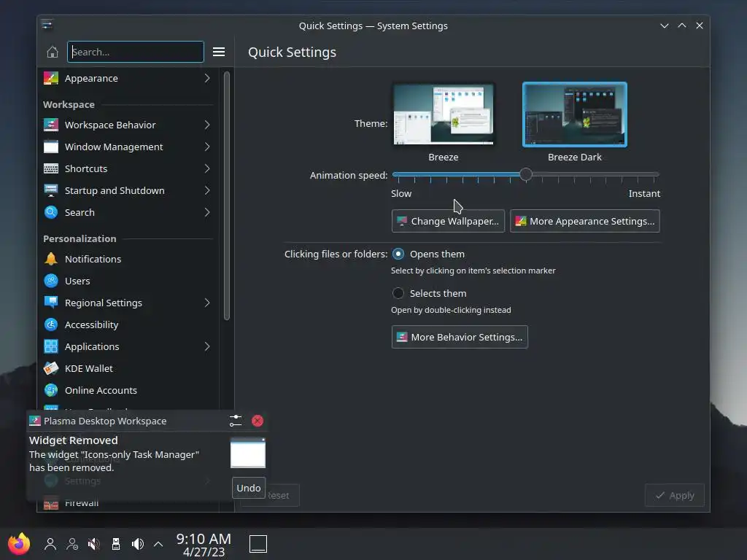Image resolution: width=747 pixels, height=560 pixels.
Task: Click the Apply button
Action: point(674,496)
